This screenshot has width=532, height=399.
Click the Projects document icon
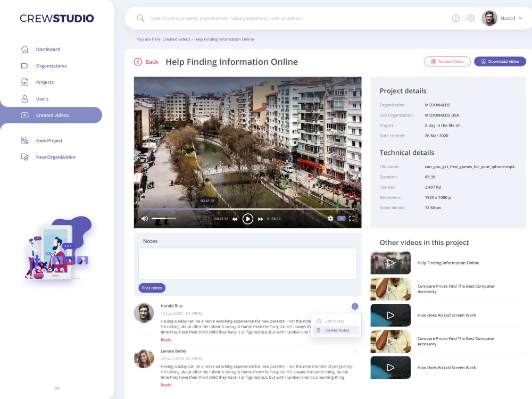(x=25, y=82)
